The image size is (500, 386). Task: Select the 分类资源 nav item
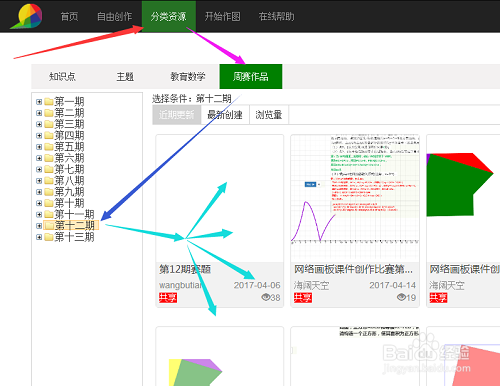point(169,16)
